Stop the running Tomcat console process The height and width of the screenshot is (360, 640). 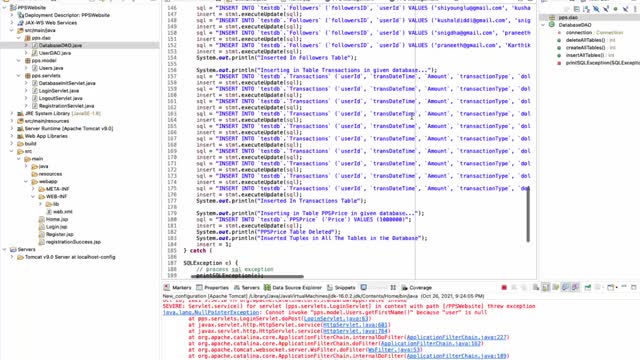coord(504,287)
